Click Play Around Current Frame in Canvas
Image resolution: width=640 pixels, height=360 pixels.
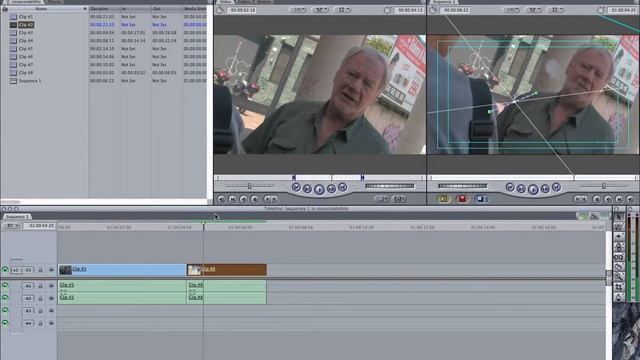pyautogui.click(x=545, y=189)
